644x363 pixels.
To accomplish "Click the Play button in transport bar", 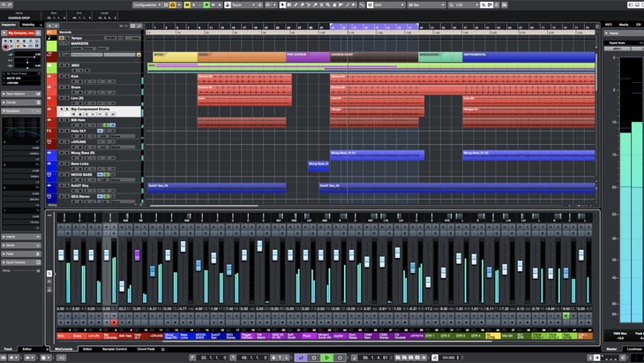I will pos(327,358).
